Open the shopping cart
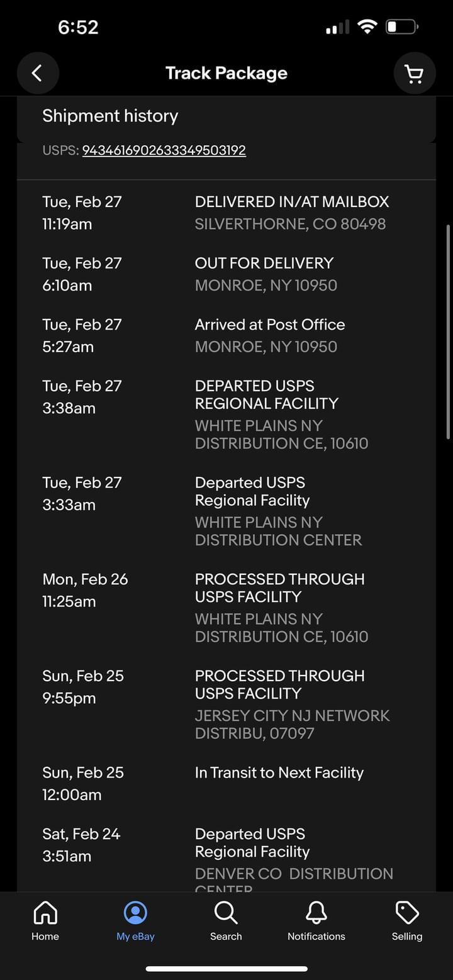 (414, 74)
